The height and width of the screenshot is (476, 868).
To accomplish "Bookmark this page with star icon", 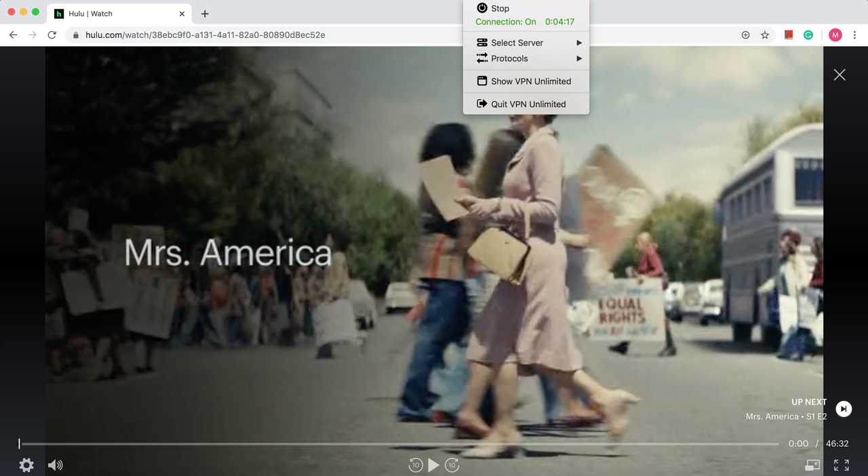I will (x=765, y=35).
